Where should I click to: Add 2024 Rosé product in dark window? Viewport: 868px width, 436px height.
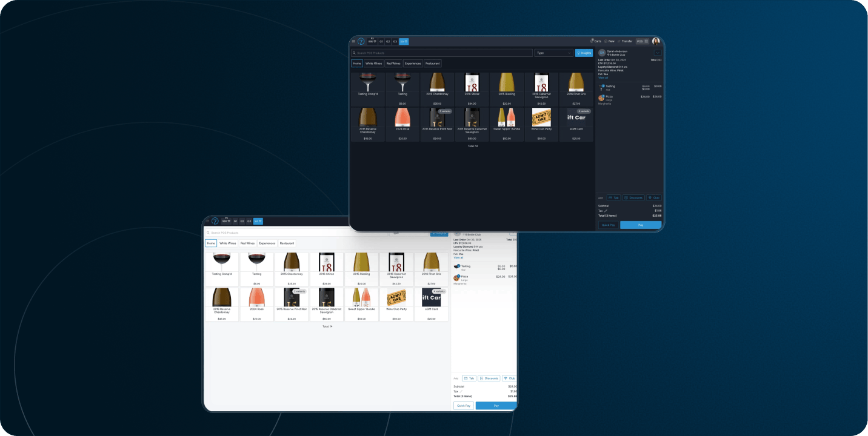(x=402, y=125)
